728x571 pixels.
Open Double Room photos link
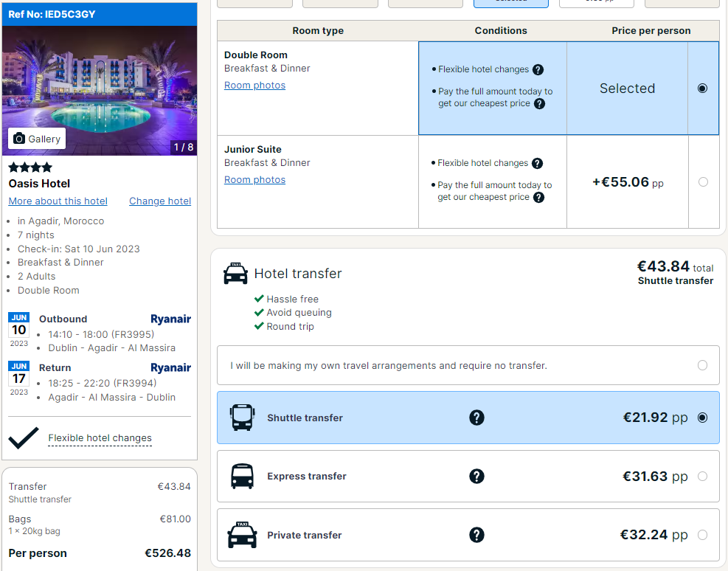(254, 85)
